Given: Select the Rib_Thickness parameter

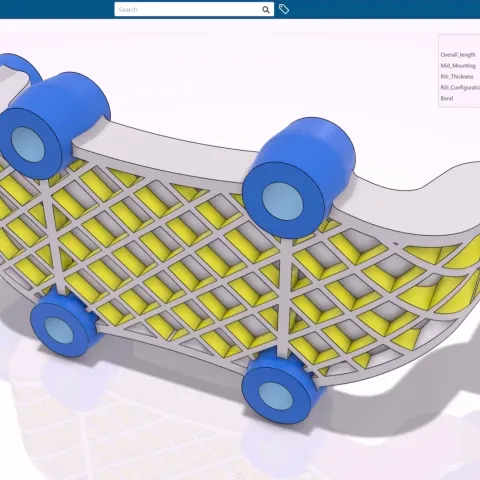Looking at the screenshot, I should point(457,77).
